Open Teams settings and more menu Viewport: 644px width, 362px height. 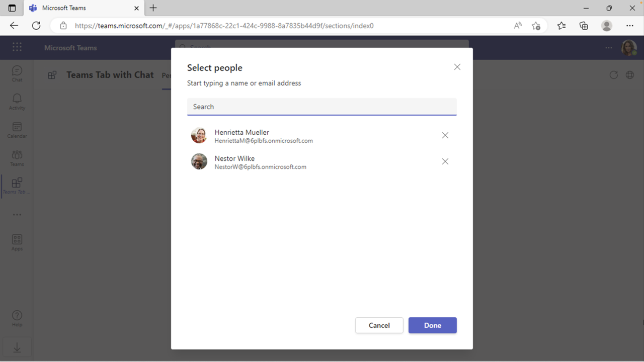click(609, 48)
